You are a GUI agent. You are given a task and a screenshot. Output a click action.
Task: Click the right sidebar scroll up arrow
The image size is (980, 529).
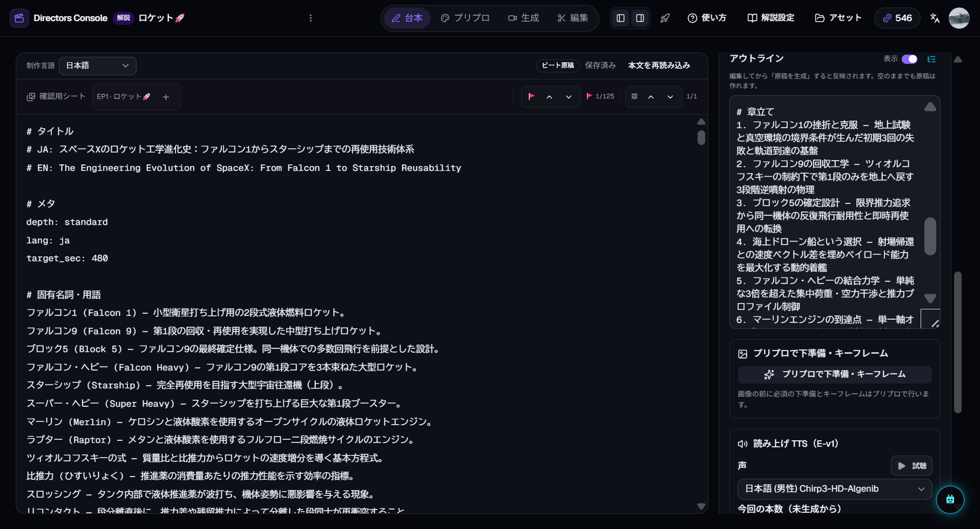coord(958,59)
